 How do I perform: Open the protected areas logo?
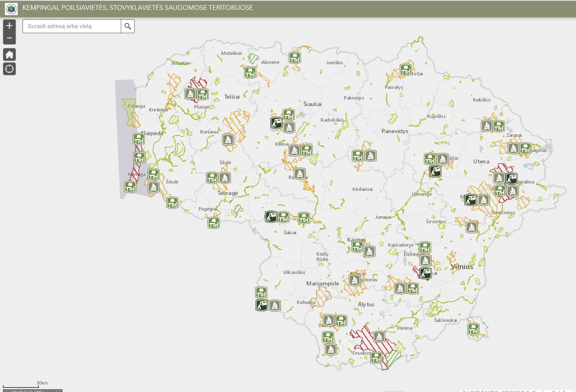coord(11,9)
